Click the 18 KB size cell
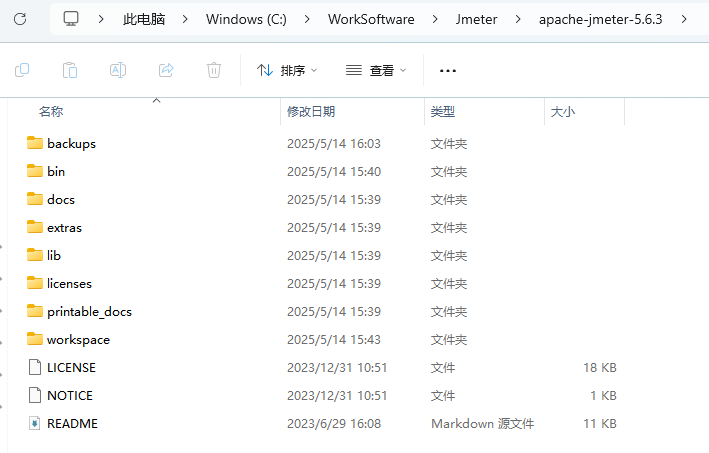Image resolution: width=709 pixels, height=453 pixels. point(600,368)
